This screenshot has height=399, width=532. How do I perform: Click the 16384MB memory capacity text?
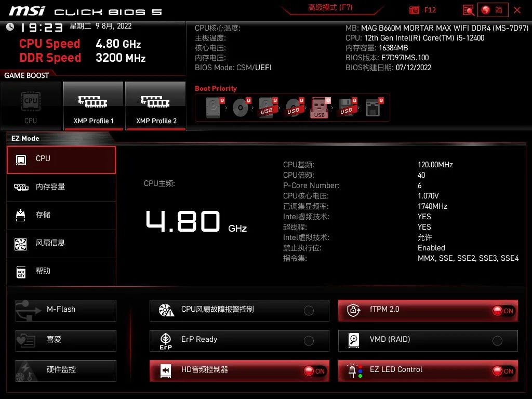(393, 48)
